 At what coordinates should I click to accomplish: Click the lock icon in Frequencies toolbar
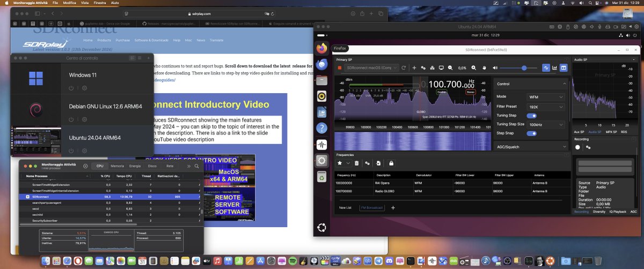click(x=391, y=163)
